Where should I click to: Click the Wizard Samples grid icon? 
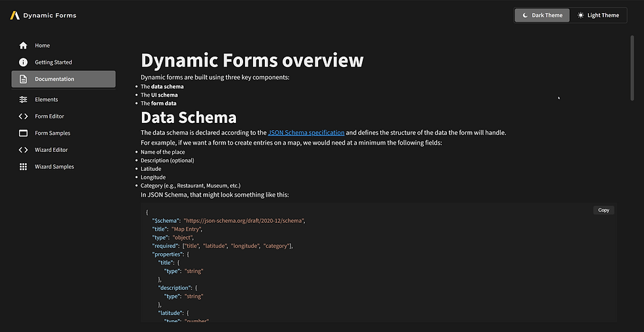click(x=24, y=167)
